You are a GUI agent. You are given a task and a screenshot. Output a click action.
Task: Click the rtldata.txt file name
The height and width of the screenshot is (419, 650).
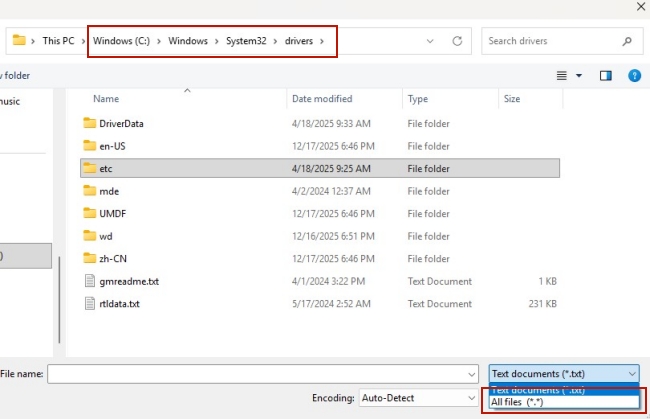[x=119, y=304]
